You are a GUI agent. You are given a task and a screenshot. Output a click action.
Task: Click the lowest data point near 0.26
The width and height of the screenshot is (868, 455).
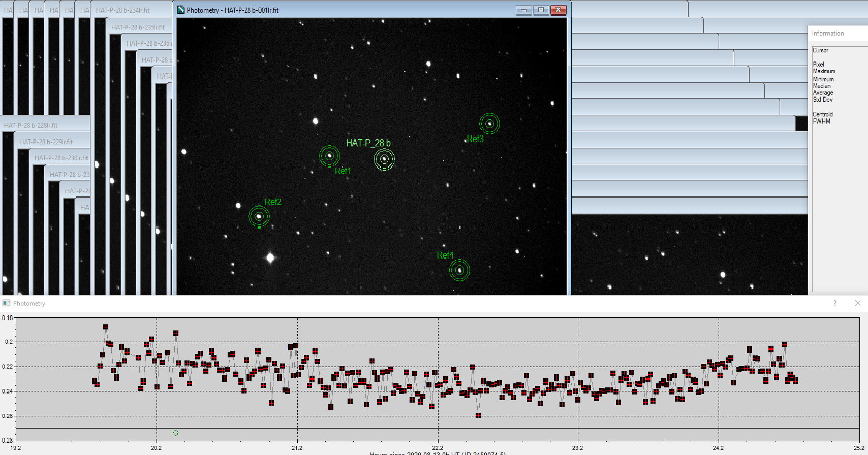point(478,415)
